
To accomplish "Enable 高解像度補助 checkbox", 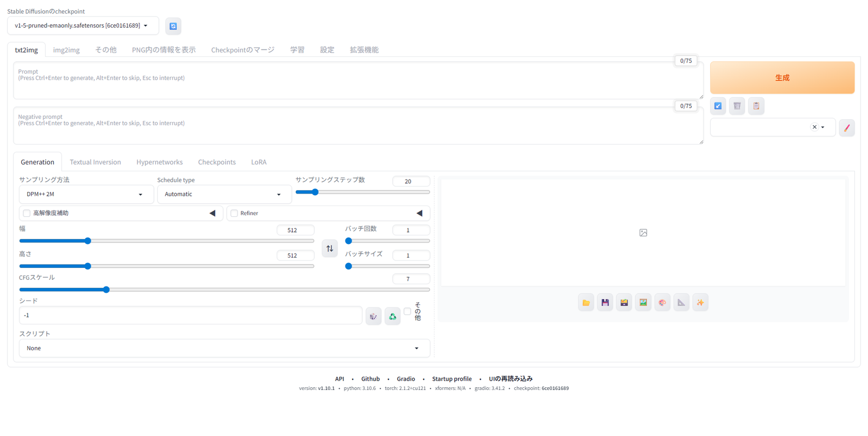I will 27,213.
